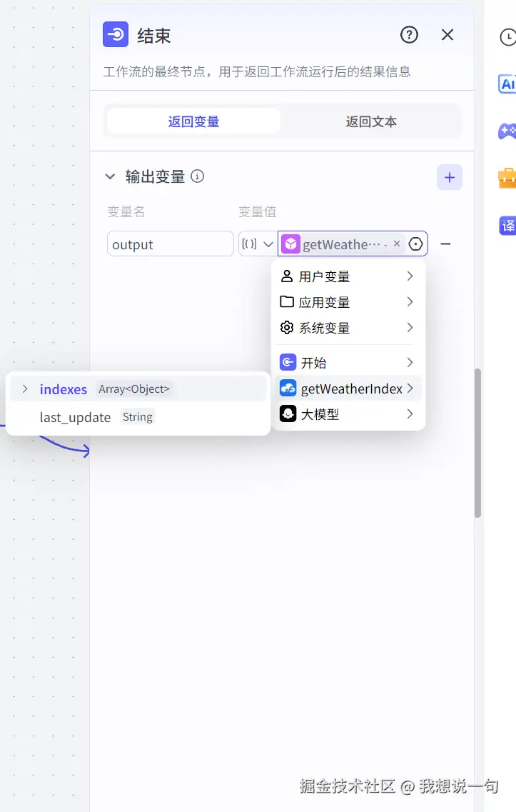Open the AI icon in right sidebar
Viewport: 516px width, 812px height.
(x=507, y=84)
